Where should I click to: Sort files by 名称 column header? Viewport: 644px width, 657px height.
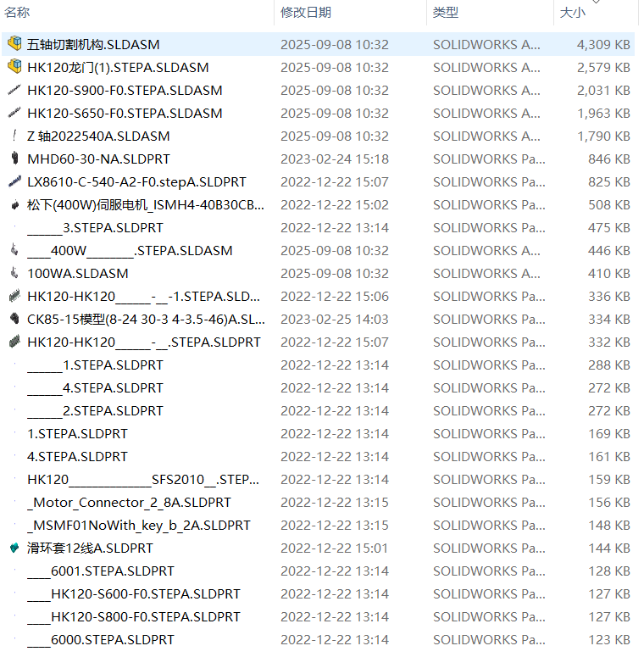pyautogui.click(x=17, y=12)
